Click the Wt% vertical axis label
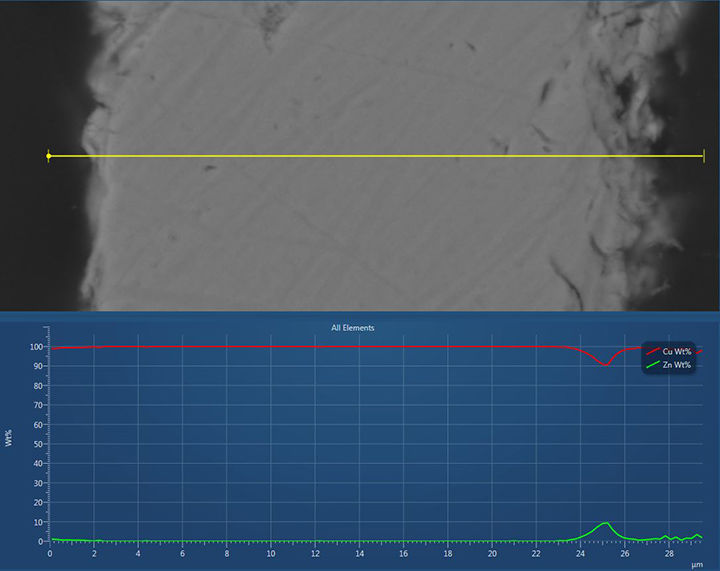Image resolution: width=720 pixels, height=571 pixels. tap(9, 439)
